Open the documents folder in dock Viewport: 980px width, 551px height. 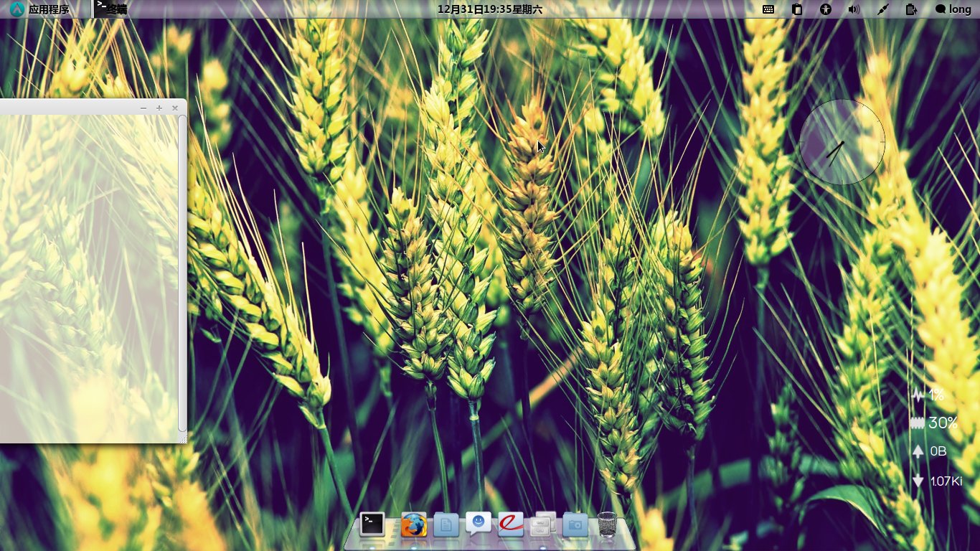446,525
